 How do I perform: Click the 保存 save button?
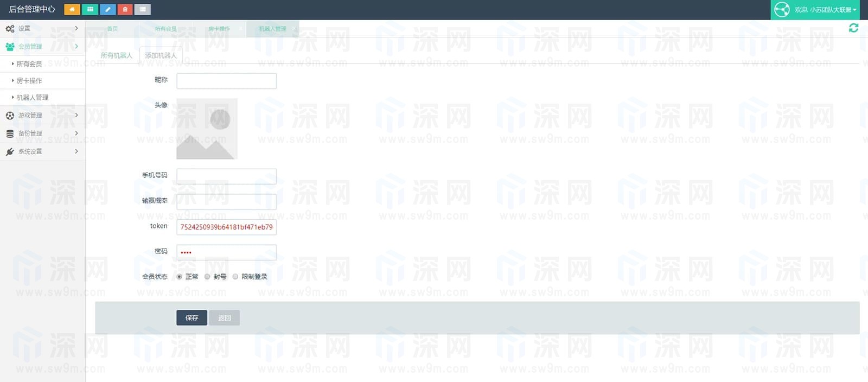(192, 318)
